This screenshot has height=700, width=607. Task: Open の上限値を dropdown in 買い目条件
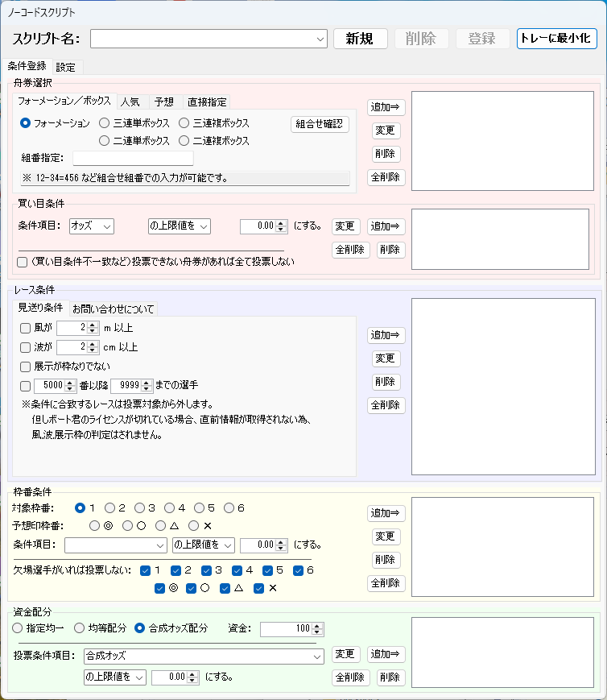[179, 226]
